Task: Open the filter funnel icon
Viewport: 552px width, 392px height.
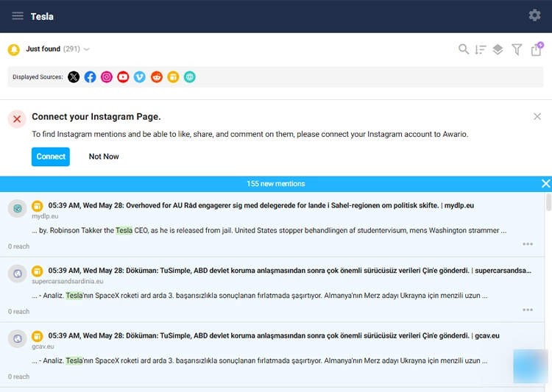Action: pos(517,49)
